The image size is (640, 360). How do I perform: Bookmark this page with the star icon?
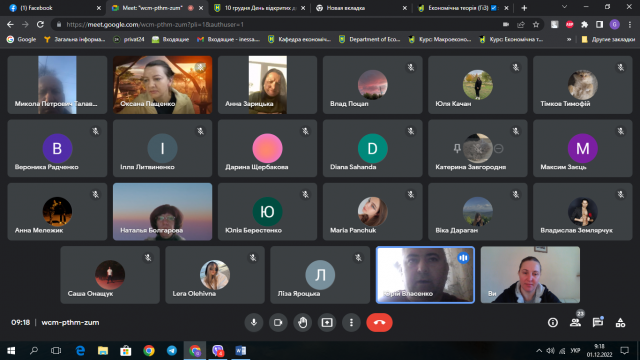[536, 24]
